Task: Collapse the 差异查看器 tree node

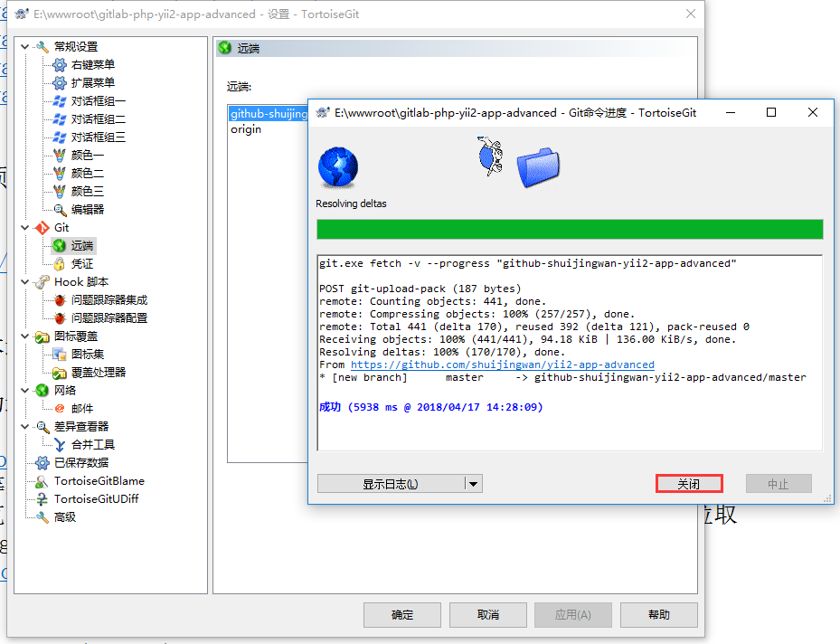Action: click(24, 427)
